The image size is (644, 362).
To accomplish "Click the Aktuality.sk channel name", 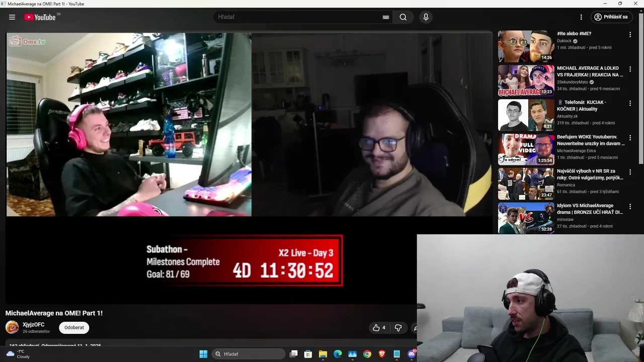I will (x=567, y=116).
